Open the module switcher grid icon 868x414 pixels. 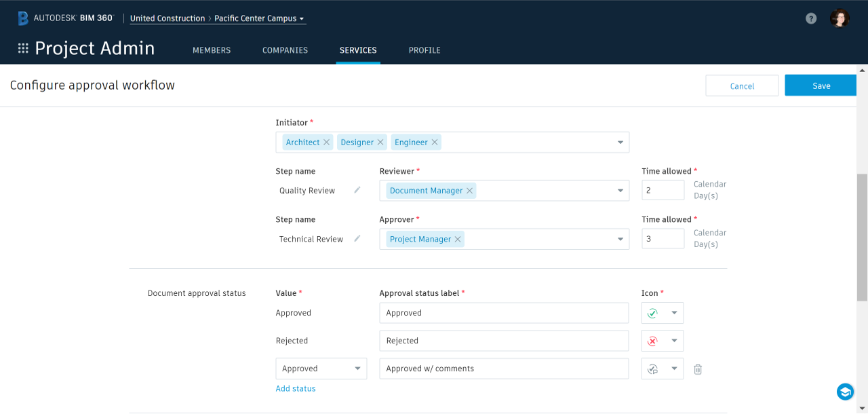[23, 48]
